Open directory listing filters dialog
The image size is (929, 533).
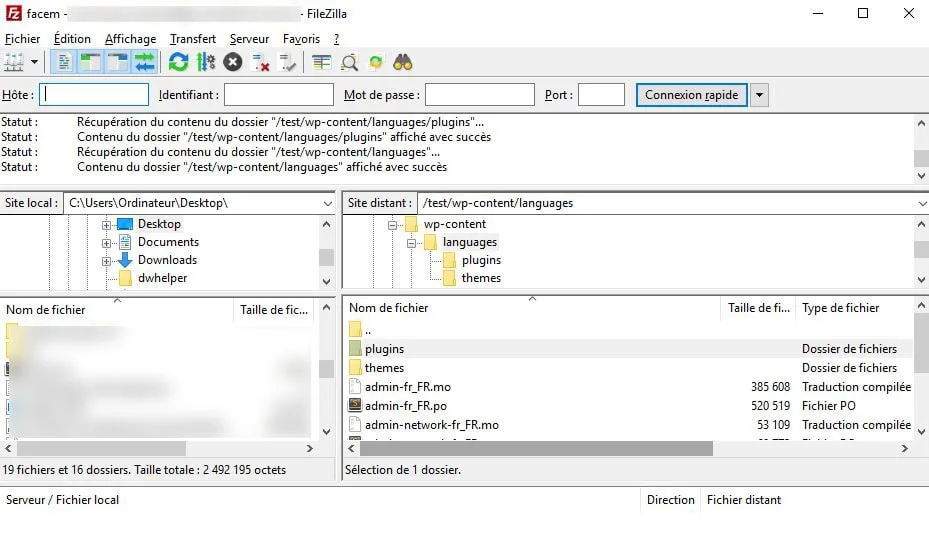click(322, 62)
